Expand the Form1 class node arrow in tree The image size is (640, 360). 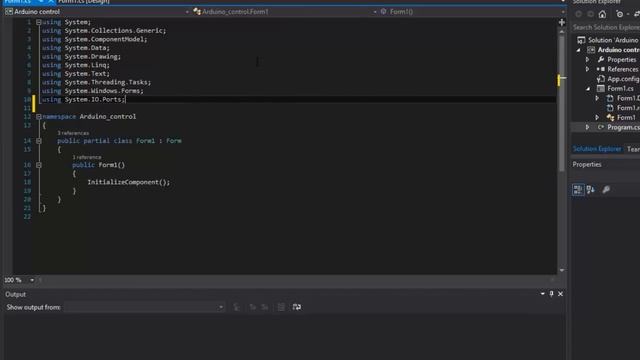[597, 118]
